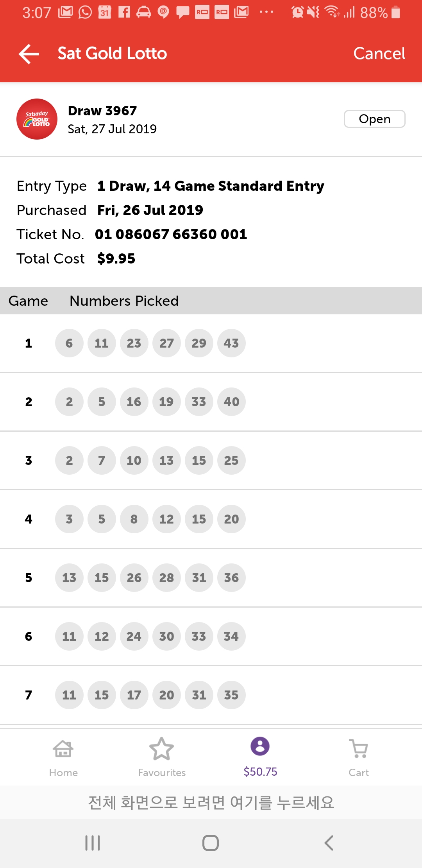This screenshot has width=422, height=868.
Task: Tap the back arrow icon
Action: coord(29,54)
